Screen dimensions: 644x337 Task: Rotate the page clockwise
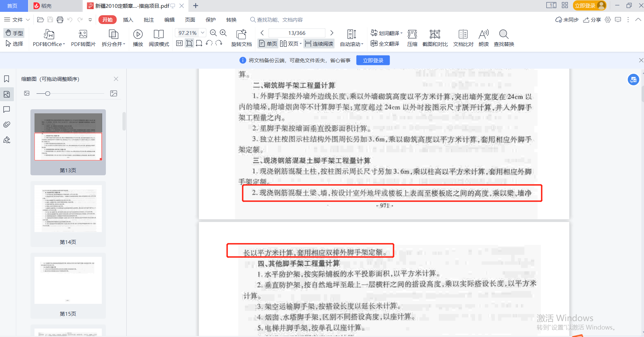coord(219,43)
